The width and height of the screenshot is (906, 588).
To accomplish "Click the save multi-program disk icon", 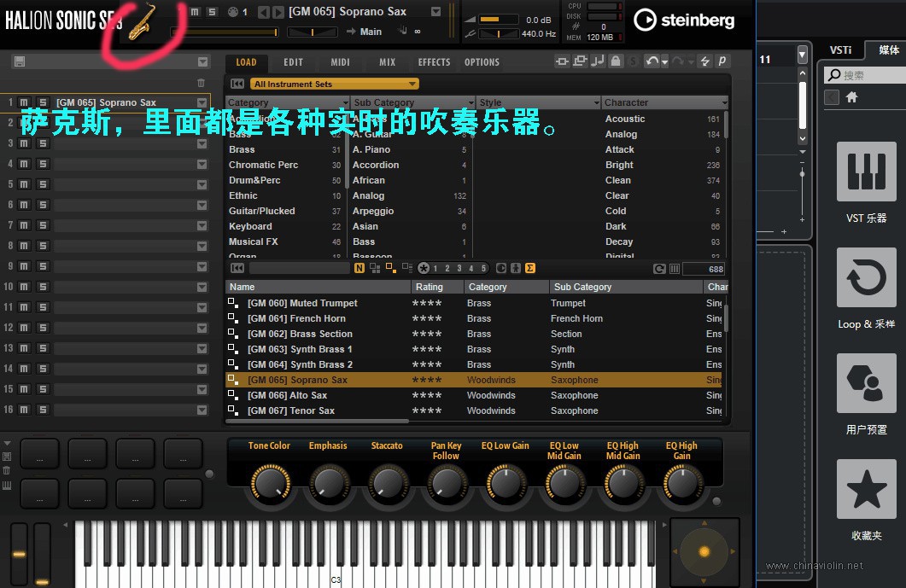I will click(20, 61).
